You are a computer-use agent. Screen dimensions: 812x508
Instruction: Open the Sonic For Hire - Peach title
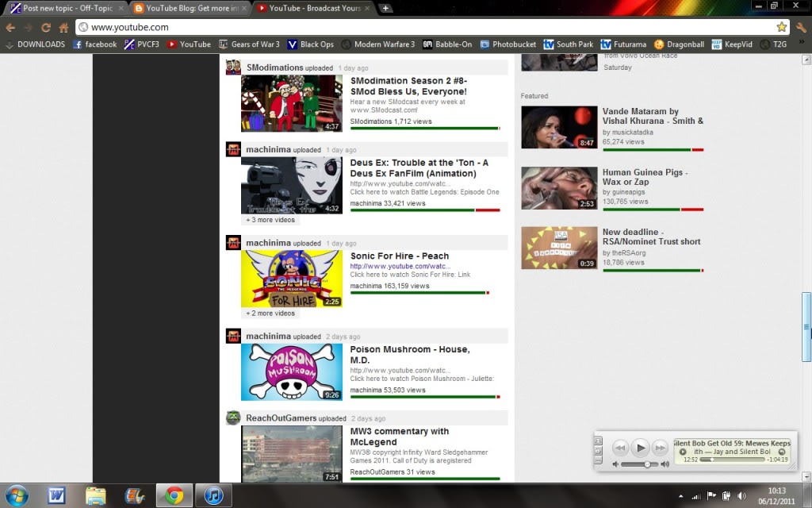coord(400,256)
